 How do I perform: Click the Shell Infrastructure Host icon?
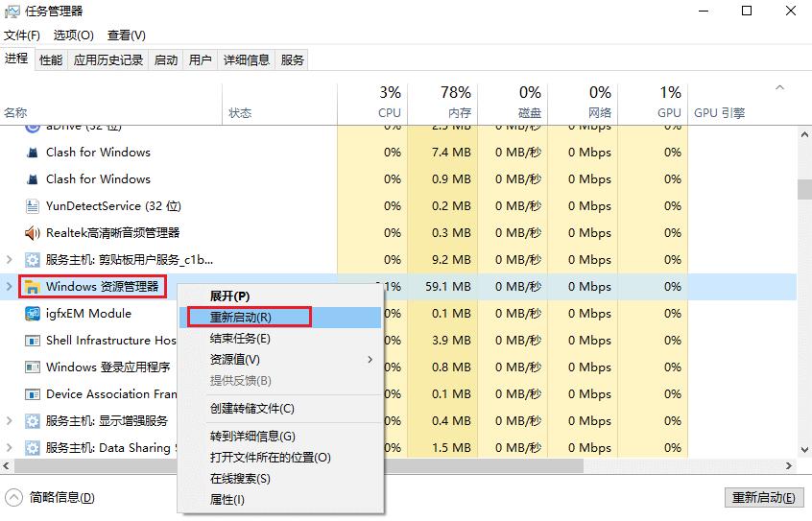[33, 340]
